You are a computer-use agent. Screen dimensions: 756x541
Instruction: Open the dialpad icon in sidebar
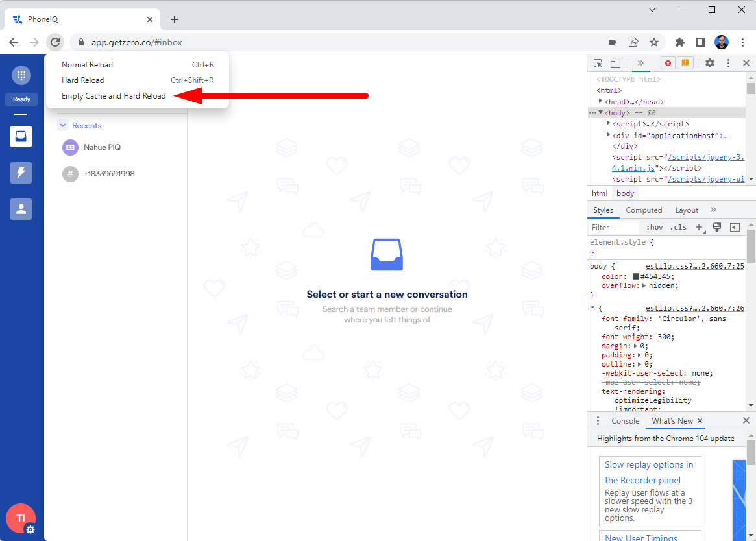pos(21,75)
